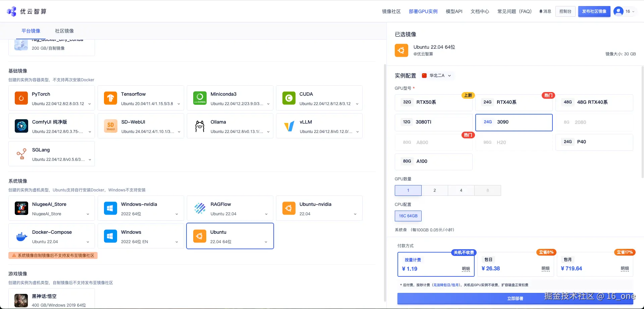
Task: Click the Docker-Compose whale icon
Action: click(21, 236)
